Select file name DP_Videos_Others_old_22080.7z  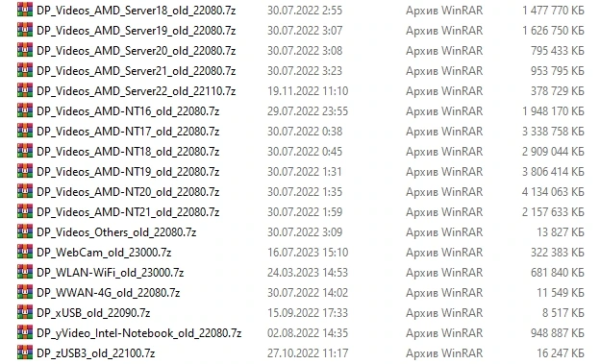(x=116, y=232)
